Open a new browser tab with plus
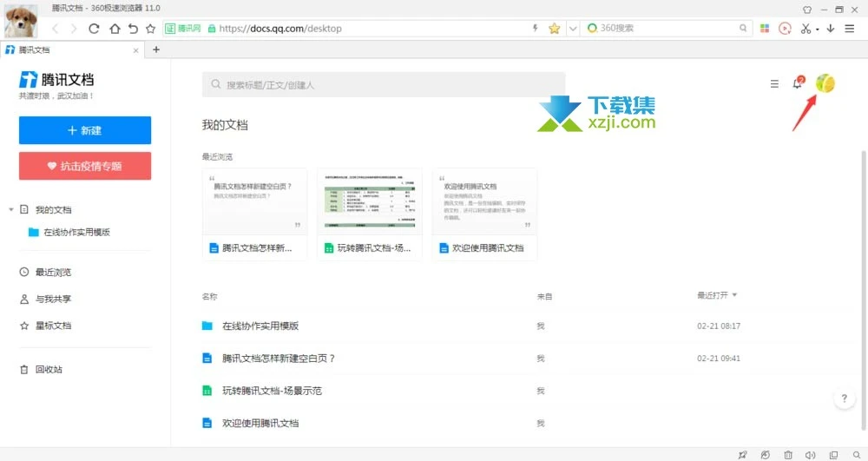 pos(156,49)
